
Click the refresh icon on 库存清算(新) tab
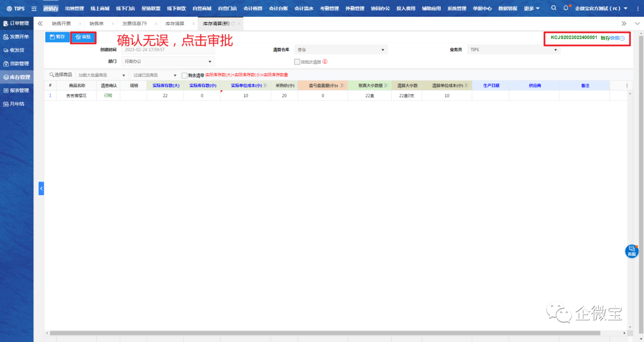point(233,23)
